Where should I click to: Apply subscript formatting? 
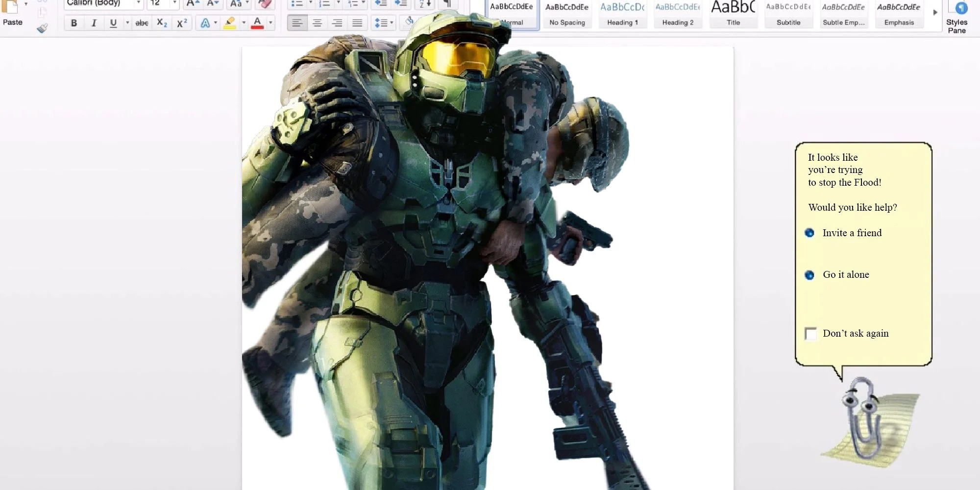tap(162, 23)
